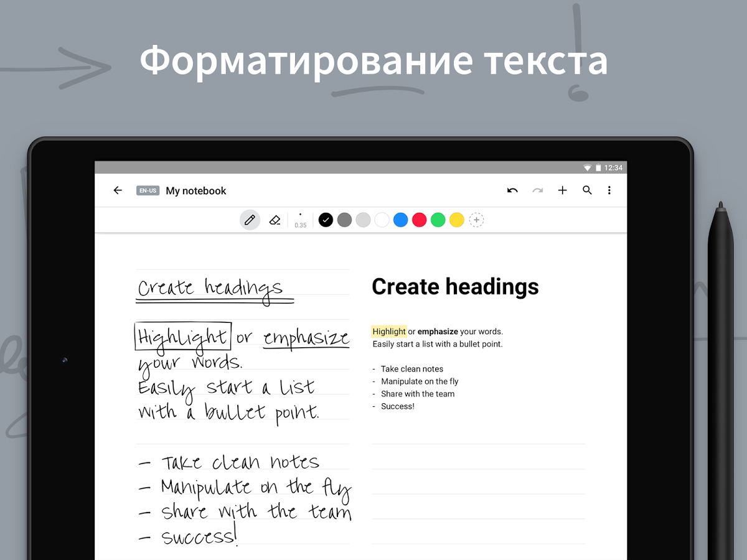Go back using the arrow icon
747x560 pixels.
pyautogui.click(x=118, y=190)
